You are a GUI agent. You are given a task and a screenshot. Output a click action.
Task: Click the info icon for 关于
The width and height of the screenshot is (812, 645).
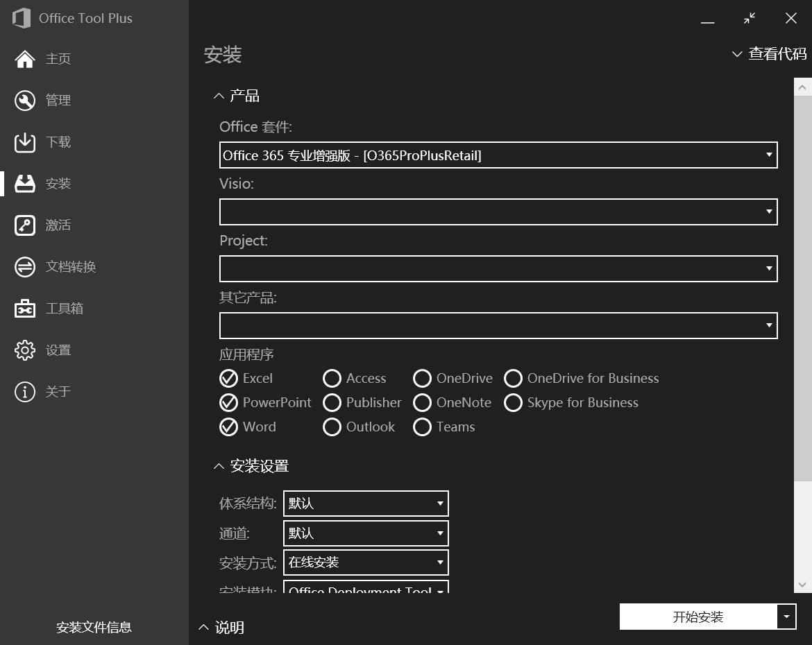pos(25,392)
